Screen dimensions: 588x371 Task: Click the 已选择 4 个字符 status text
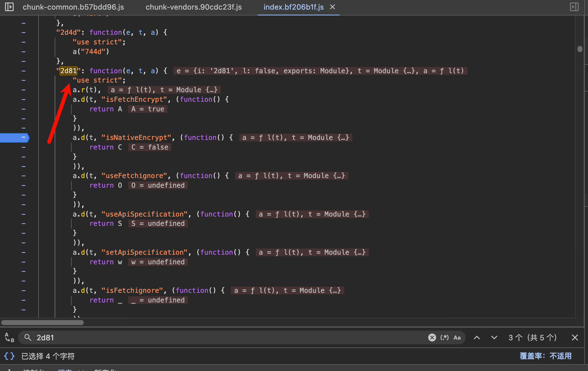48,356
